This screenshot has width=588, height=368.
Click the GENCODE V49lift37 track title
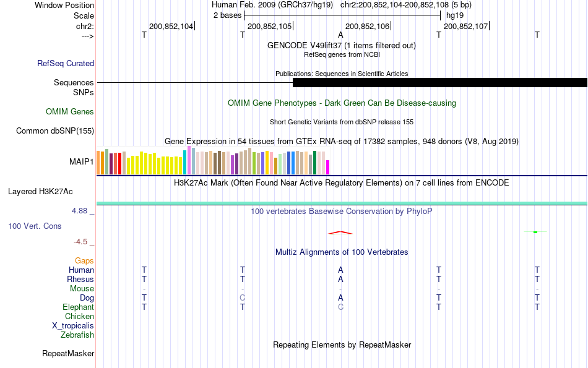(x=342, y=45)
